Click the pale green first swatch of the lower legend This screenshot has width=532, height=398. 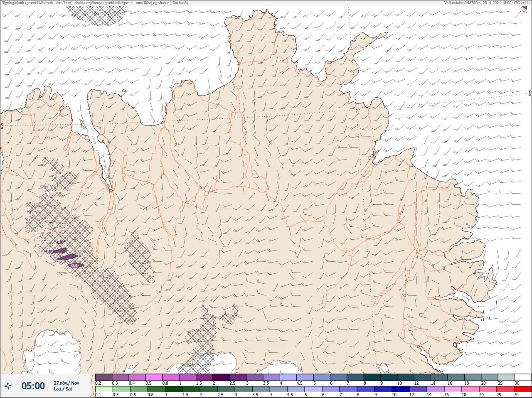click(x=103, y=389)
